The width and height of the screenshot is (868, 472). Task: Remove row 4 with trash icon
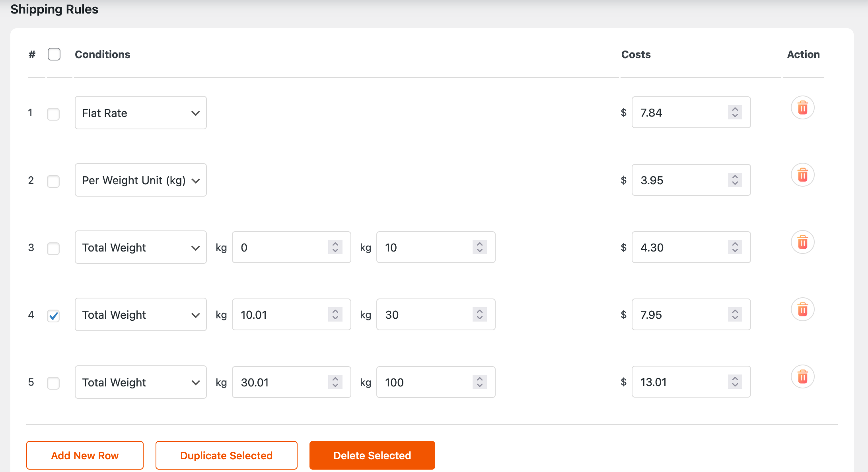[802, 310]
